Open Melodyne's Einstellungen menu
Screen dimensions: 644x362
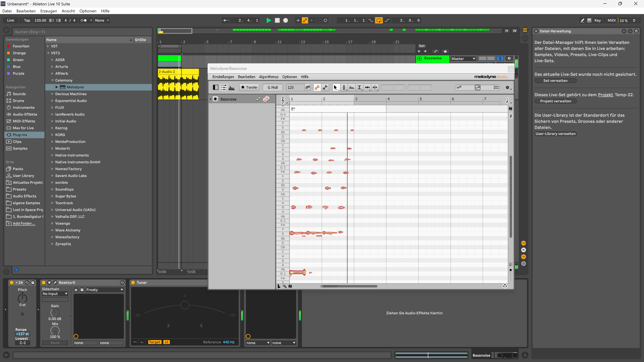[223, 77]
